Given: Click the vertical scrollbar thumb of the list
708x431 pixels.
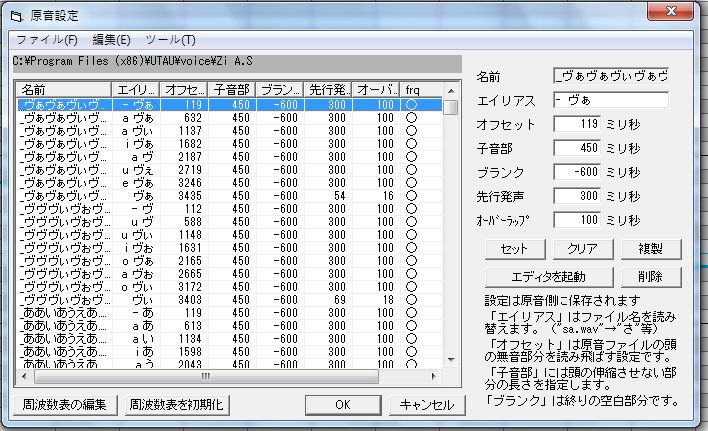Looking at the screenshot, I should pos(451,107).
